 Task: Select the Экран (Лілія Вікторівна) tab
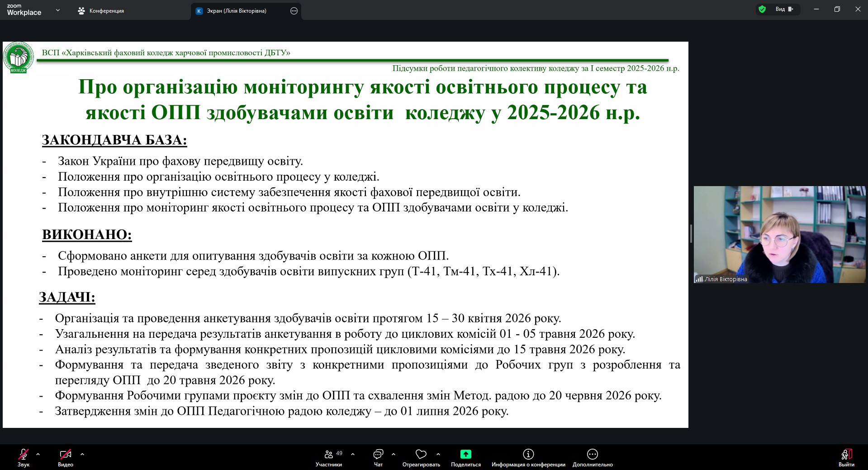[237, 11]
